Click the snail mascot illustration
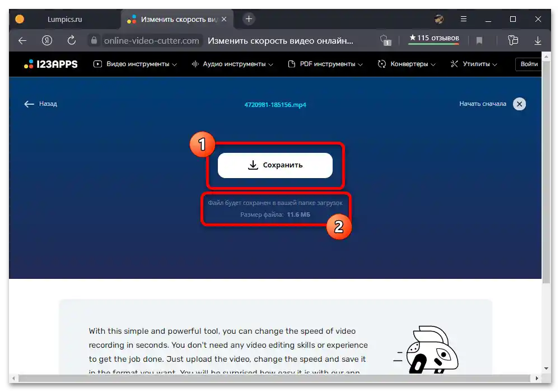This screenshot has height=392, width=560. click(x=426, y=349)
